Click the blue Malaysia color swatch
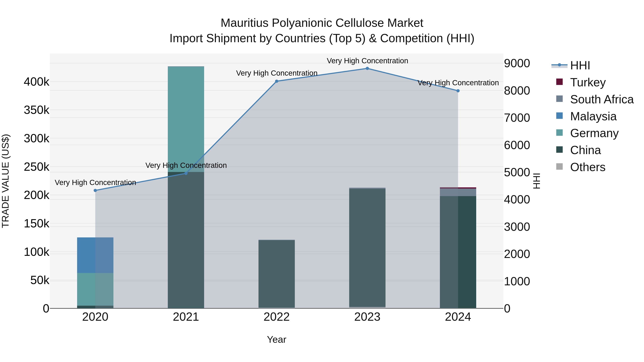This screenshot has width=644, height=362. click(560, 116)
